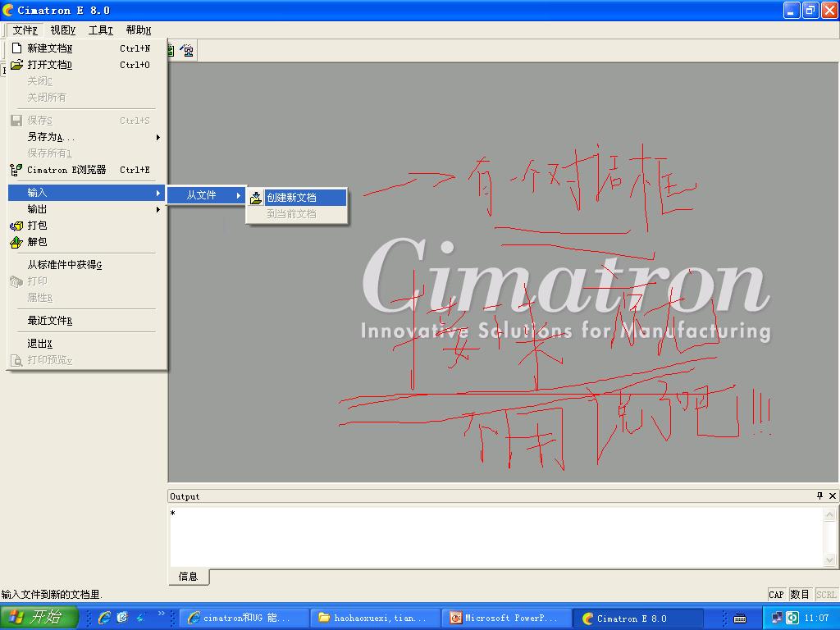Select 创建新文档 in submenu
Image resolution: width=840 pixels, height=630 pixels.
297,198
